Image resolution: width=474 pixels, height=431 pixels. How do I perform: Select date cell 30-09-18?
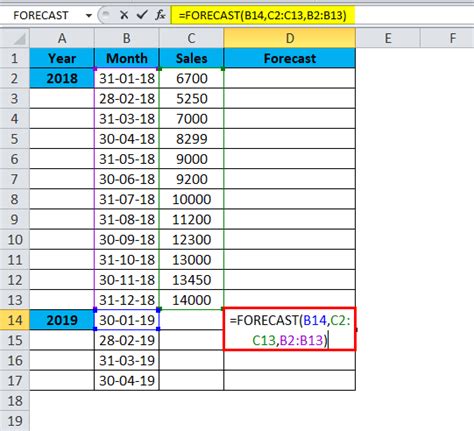127,240
